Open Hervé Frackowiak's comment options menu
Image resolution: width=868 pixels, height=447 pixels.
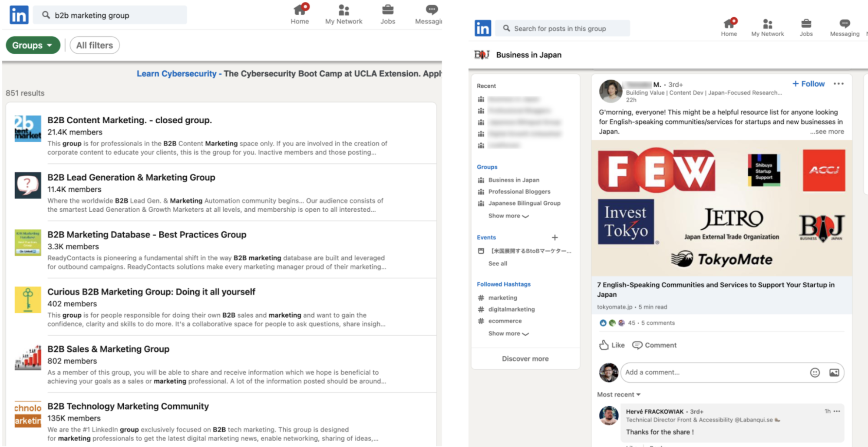pos(837,411)
